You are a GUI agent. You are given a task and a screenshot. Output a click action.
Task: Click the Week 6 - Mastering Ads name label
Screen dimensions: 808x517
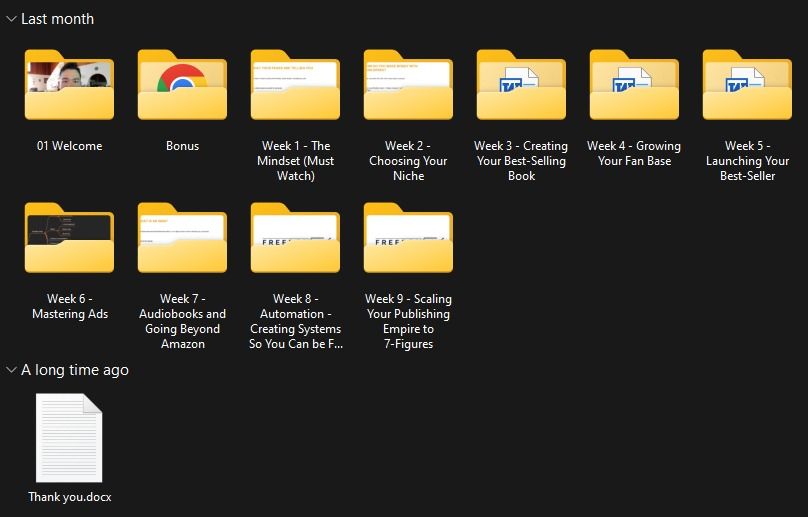[69, 306]
